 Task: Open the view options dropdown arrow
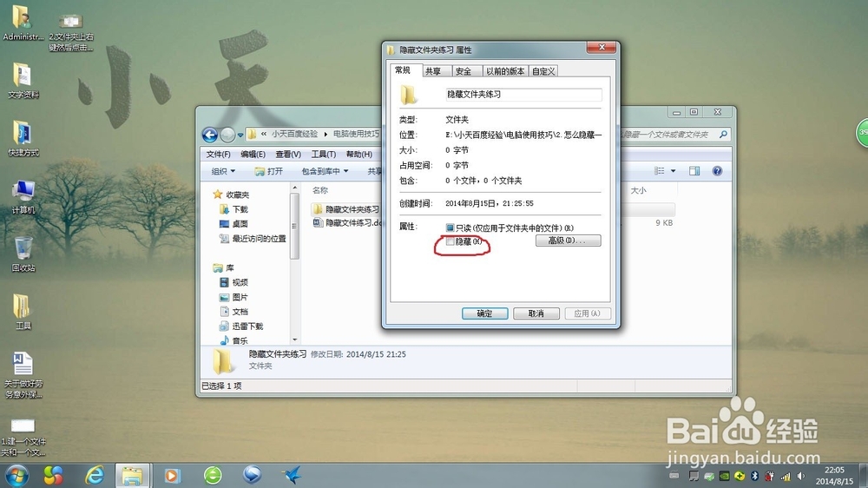(674, 170)
